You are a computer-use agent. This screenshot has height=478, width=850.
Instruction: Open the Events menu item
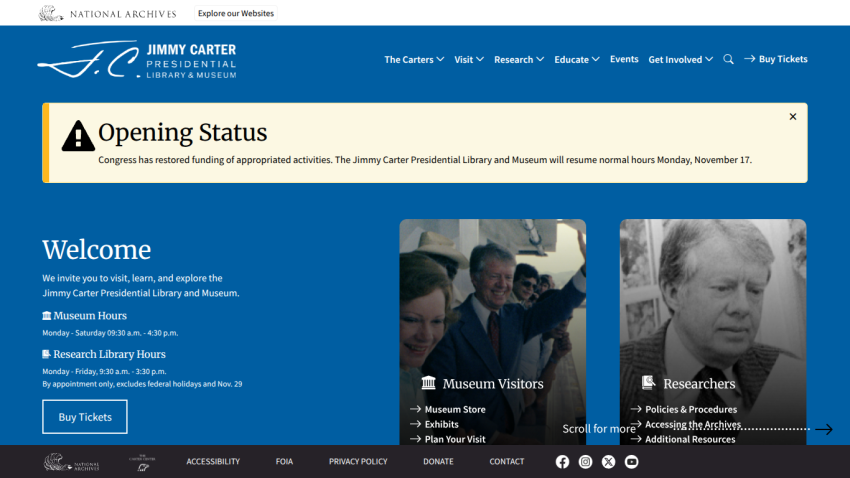click(624, 59)
